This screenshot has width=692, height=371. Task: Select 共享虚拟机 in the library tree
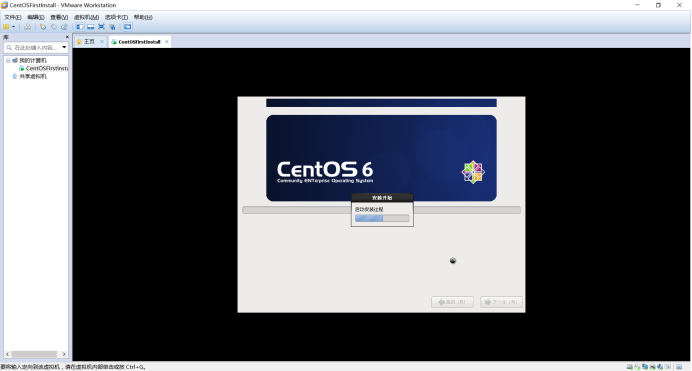pyautogui.click(x=33, y=76)
